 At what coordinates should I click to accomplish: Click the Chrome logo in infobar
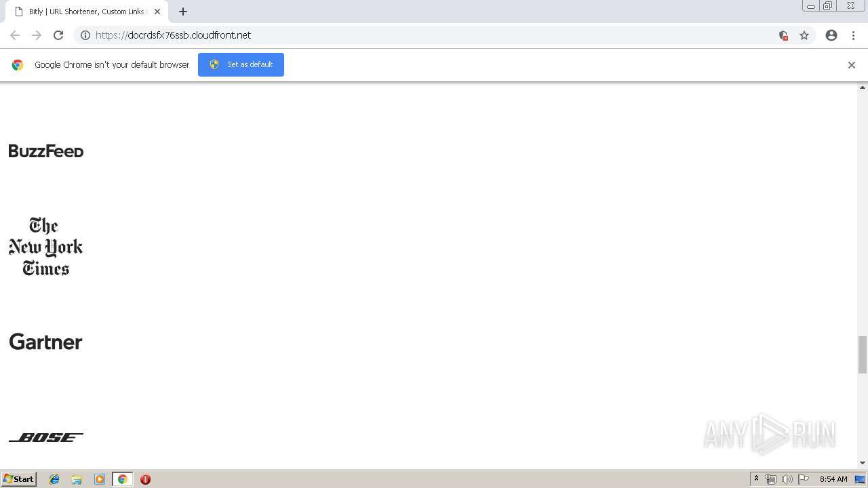[18, 65]
